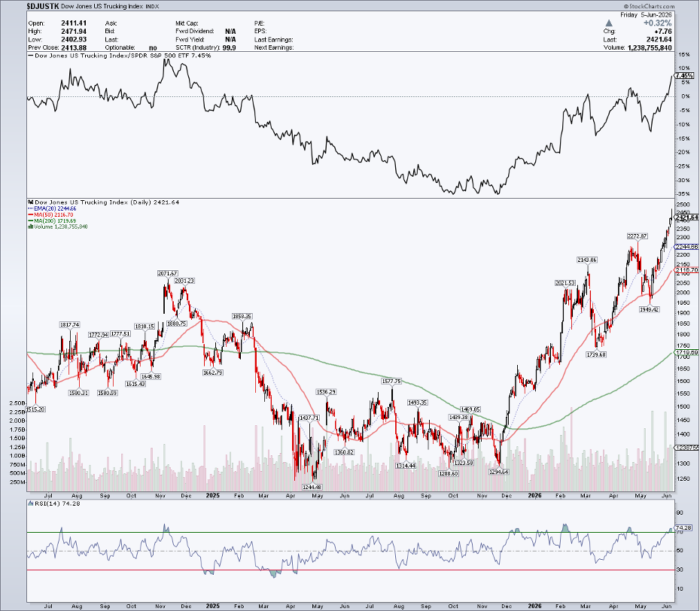Viewport: 700px width, 611px height.
Task: Click the green 1719.69 MA tag on price axis
Action: click(687, 353)
